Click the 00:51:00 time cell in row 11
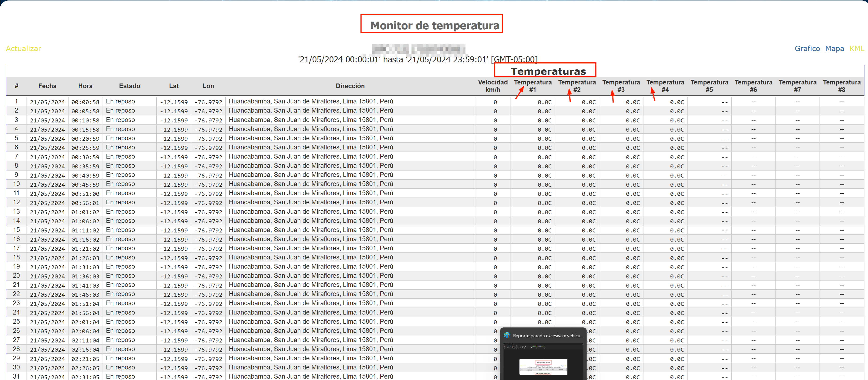868x380 pixels. click(x=85, y=194)
